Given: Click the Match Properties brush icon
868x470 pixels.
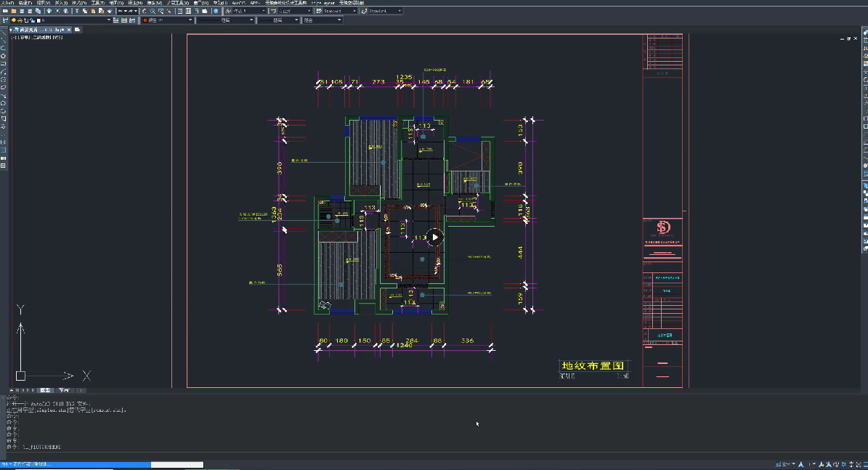Looking at the screenshot, I should (111, 12).
